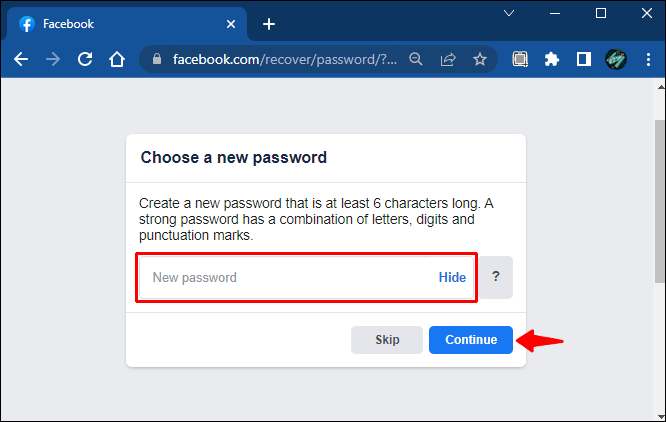Click the Skip button
666x422 pixels.
pos(387,340)
